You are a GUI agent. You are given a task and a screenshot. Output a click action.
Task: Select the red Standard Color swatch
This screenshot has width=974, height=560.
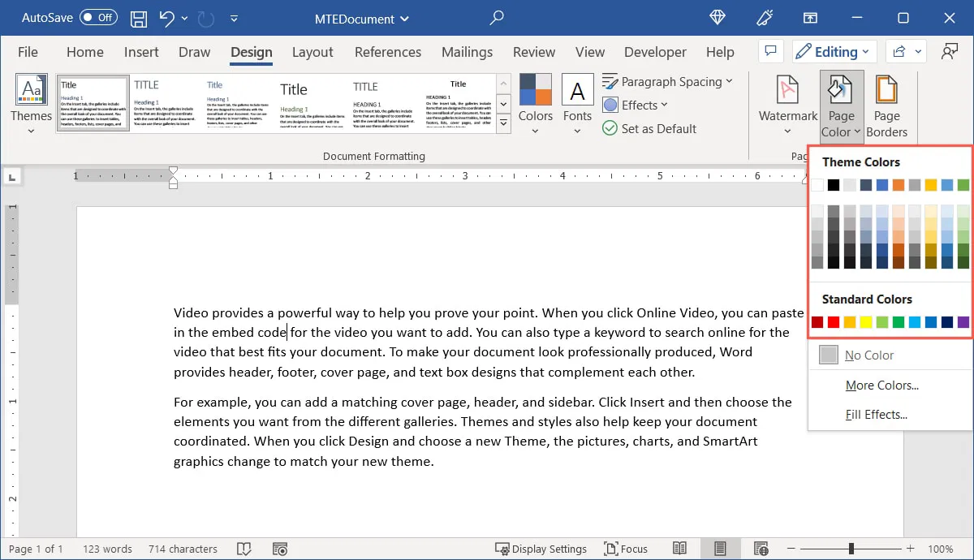pos(833,322)
